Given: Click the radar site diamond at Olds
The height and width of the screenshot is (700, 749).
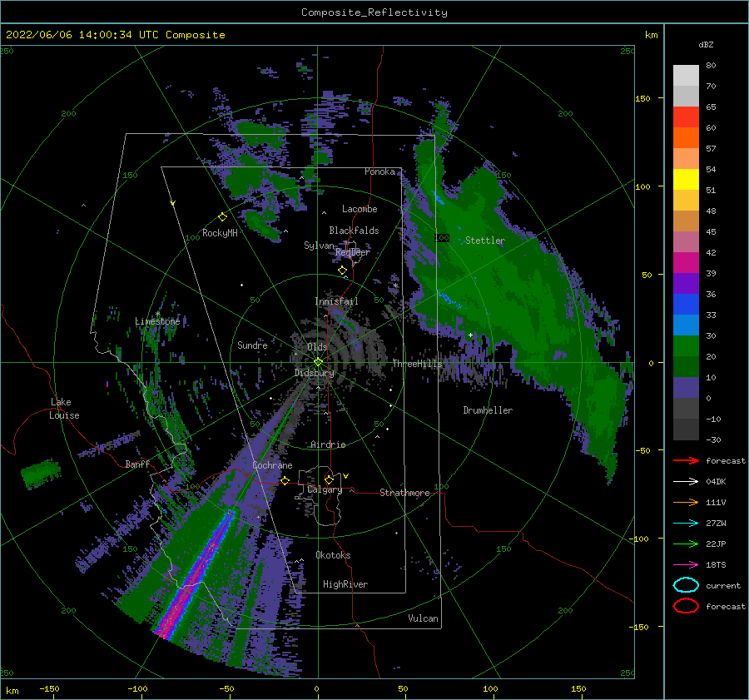Looking at the screenshot, I should click(x=318, y=362).
